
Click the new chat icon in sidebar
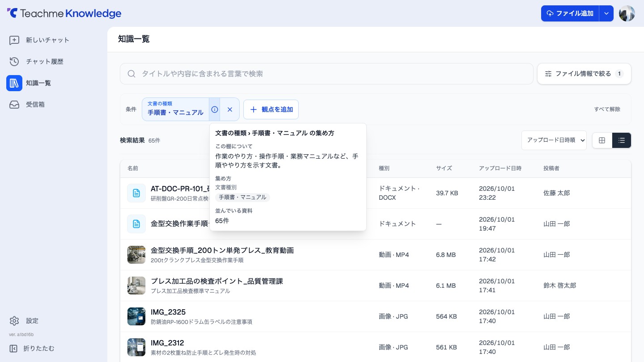(x=14, y=40)
